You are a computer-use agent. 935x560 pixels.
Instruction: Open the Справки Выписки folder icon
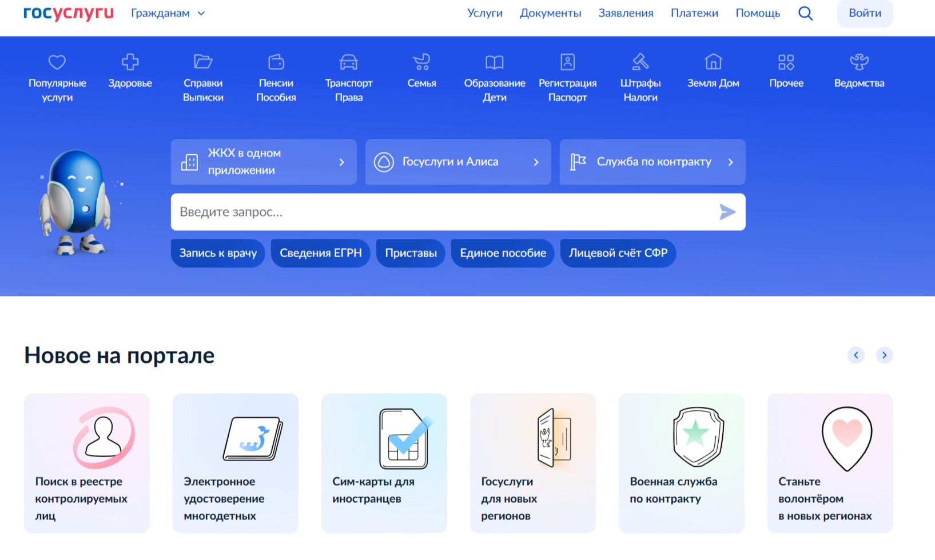click(x=203, y=62)
